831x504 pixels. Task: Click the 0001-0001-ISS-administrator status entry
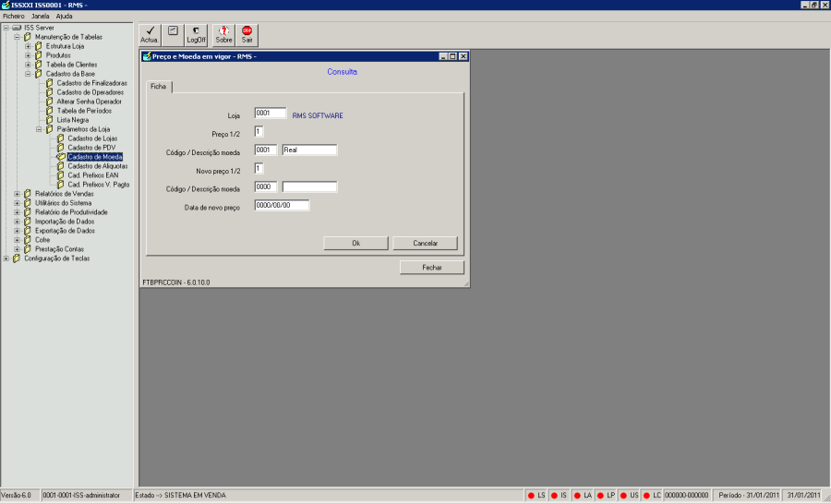click(x=81, y=496)
